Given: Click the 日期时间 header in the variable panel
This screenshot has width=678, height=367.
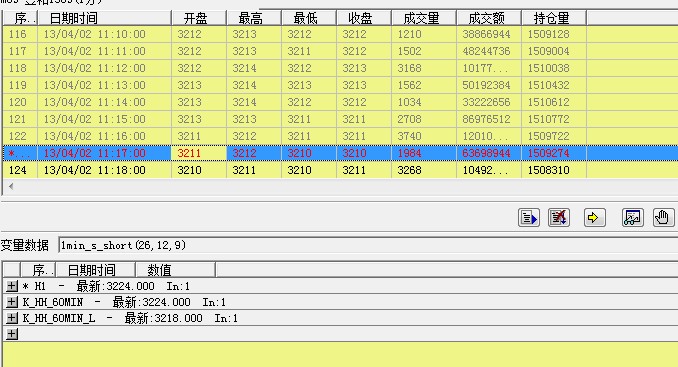Looking at the screenshot, I should click(x=96, y=270).
